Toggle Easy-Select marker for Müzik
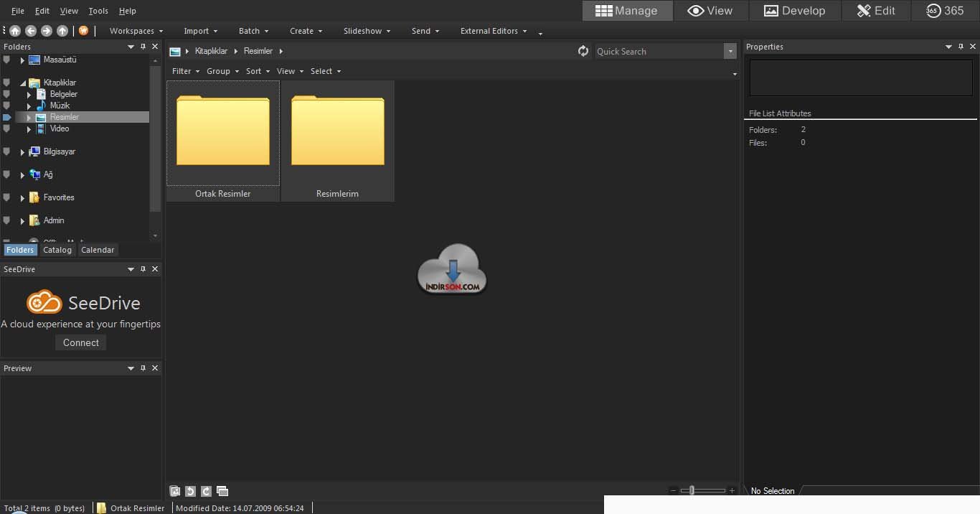 pyautogui.click(x=6, y=106)
